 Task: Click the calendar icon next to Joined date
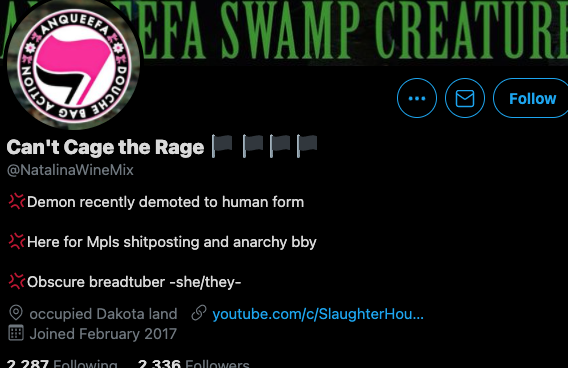tap(16, 333)
